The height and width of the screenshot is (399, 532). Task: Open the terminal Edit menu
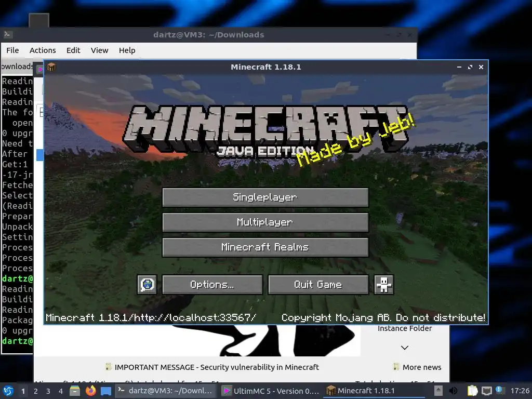tap(73, 50)
